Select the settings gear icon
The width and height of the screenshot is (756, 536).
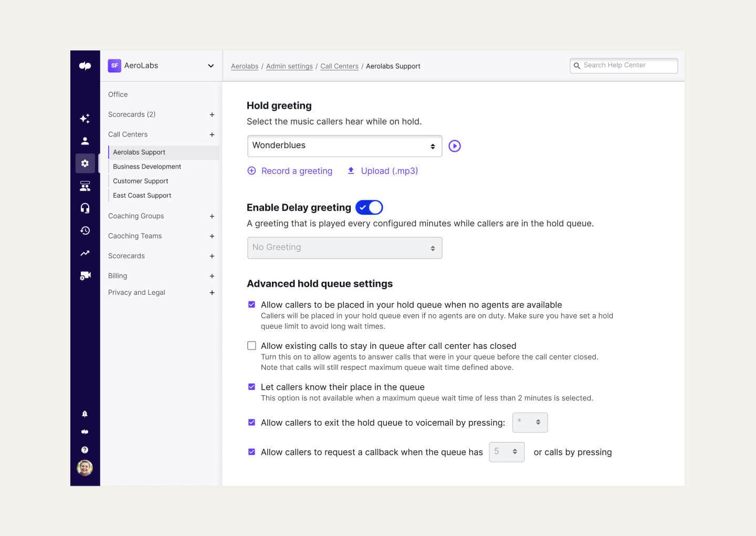[x=85, y=163]
